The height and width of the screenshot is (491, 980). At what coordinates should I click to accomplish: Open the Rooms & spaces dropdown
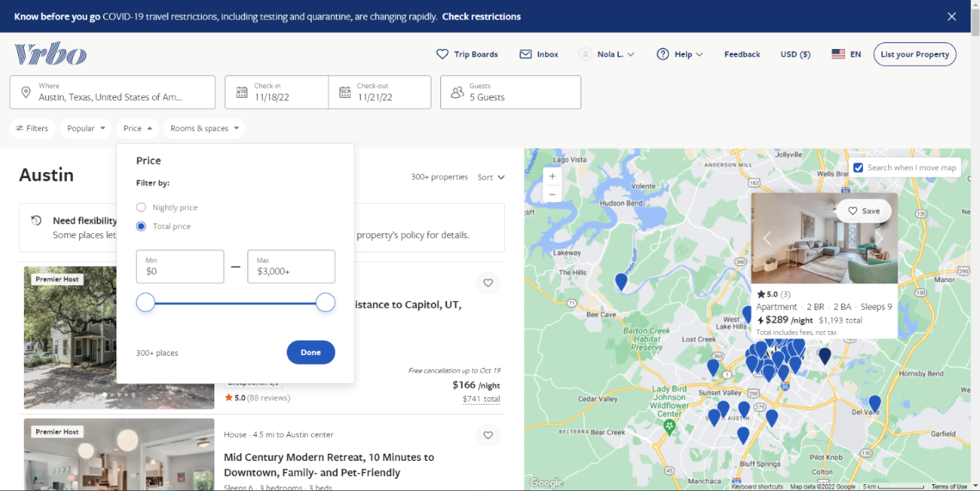pyautogui.click(x=204, y=129)
